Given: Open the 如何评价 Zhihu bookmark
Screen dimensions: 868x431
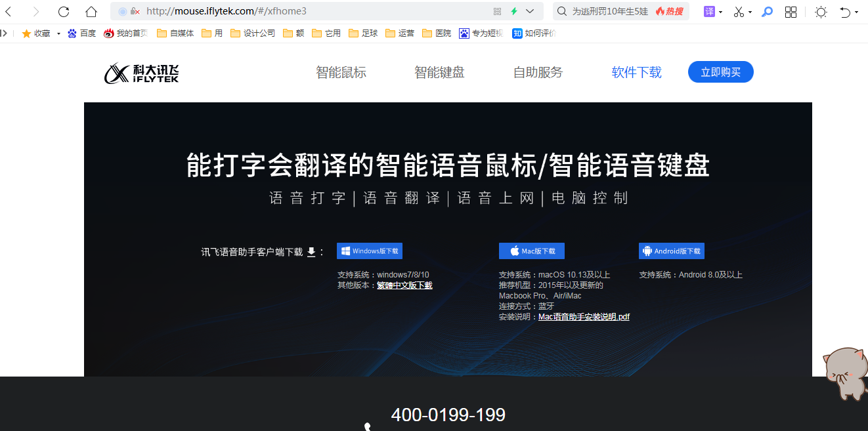Looking at the screenshot, I should (534, 33).
